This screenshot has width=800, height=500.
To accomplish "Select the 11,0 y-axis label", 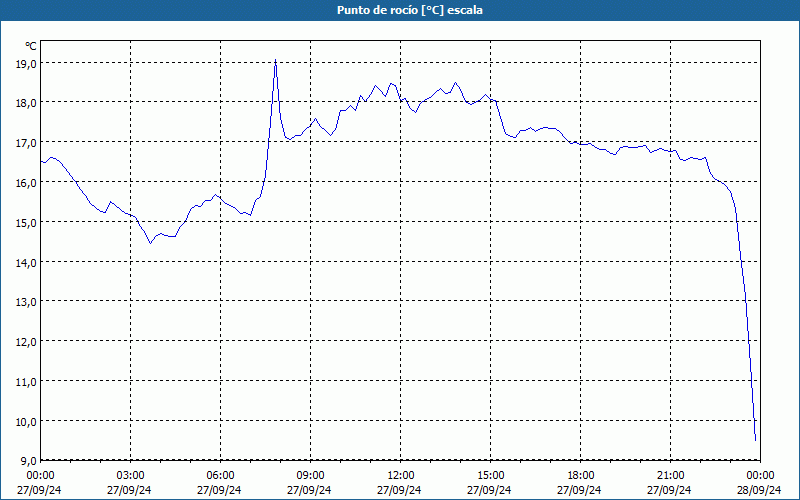I will 26,382.
